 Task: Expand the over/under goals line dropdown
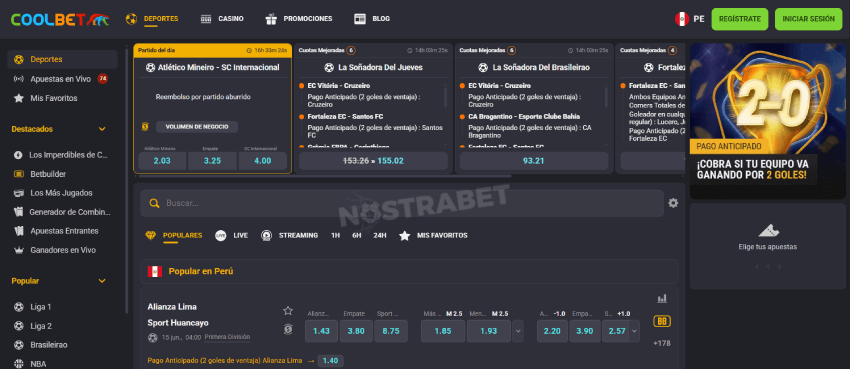pyautogui.click(x=518, y=331)
